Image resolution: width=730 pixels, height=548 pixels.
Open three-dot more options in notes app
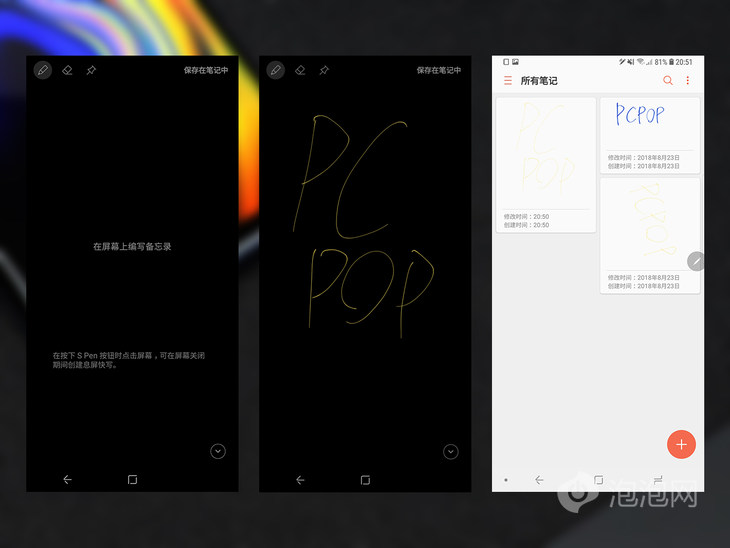tap(688, 81)
